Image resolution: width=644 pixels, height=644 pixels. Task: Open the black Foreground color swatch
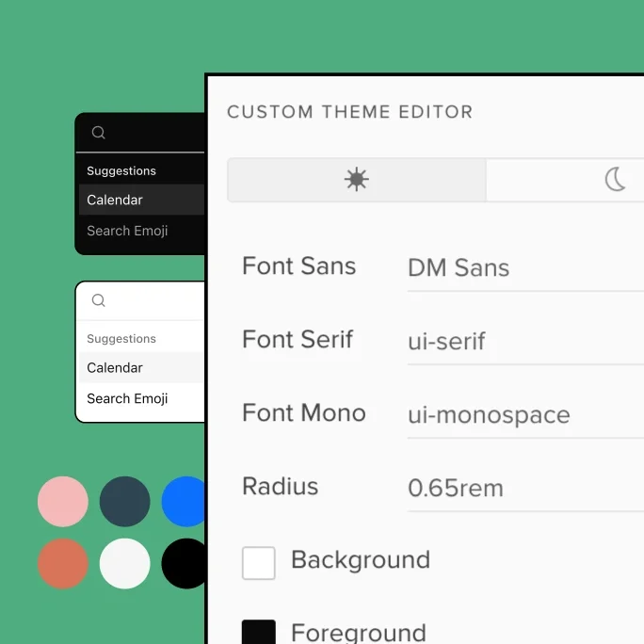tap(259, 632)
